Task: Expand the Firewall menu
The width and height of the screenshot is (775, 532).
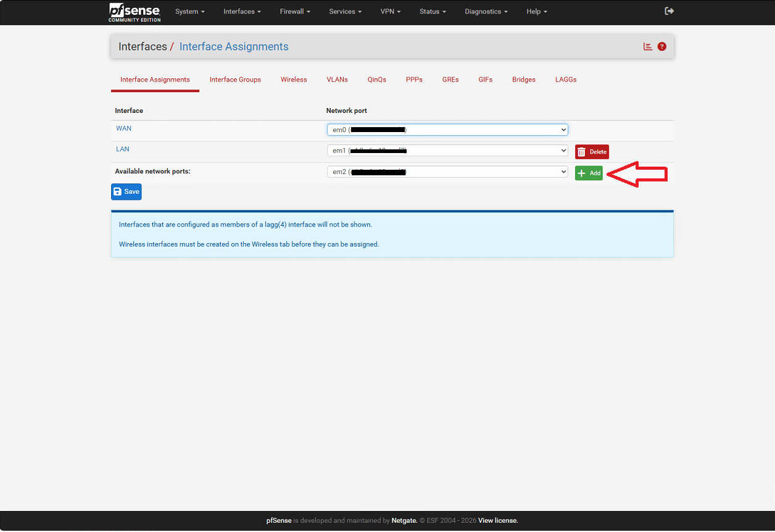Action: coord(295,12)
